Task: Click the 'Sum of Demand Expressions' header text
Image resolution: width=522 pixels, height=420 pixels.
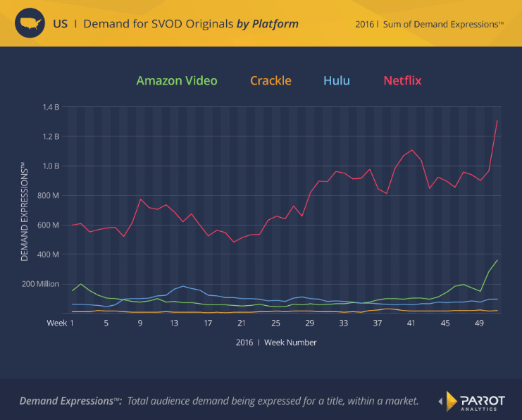Action: 443,25
